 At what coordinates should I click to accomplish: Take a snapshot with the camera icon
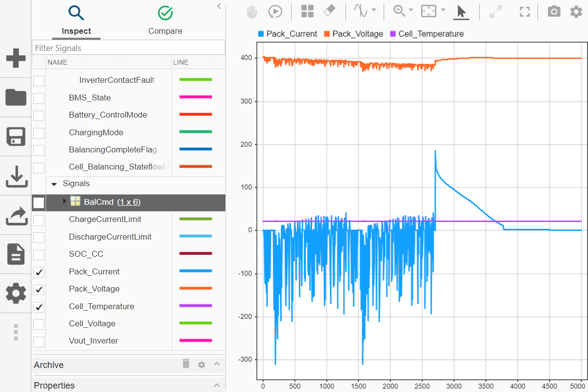pyautogui.click(x=554, y=11)
